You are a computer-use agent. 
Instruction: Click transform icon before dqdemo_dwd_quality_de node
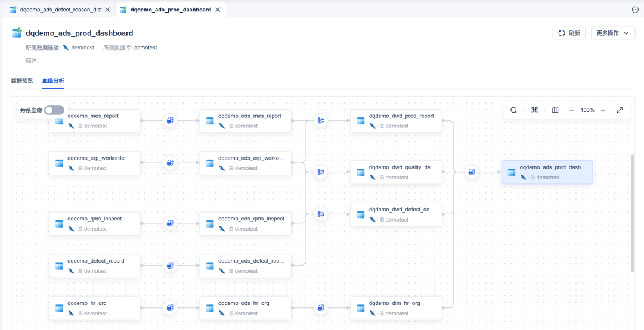(321, 172)
